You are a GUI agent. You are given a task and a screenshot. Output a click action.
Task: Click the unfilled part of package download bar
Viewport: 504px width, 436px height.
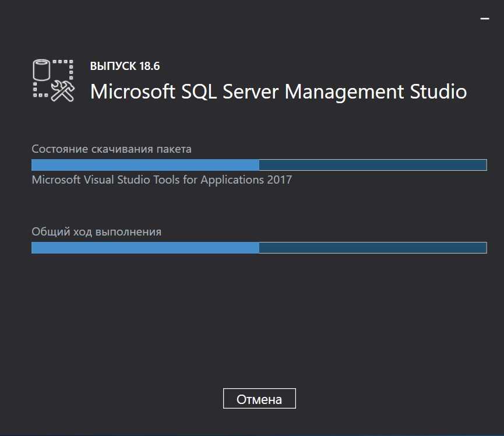pyautogui.click(x=372, y=165)
